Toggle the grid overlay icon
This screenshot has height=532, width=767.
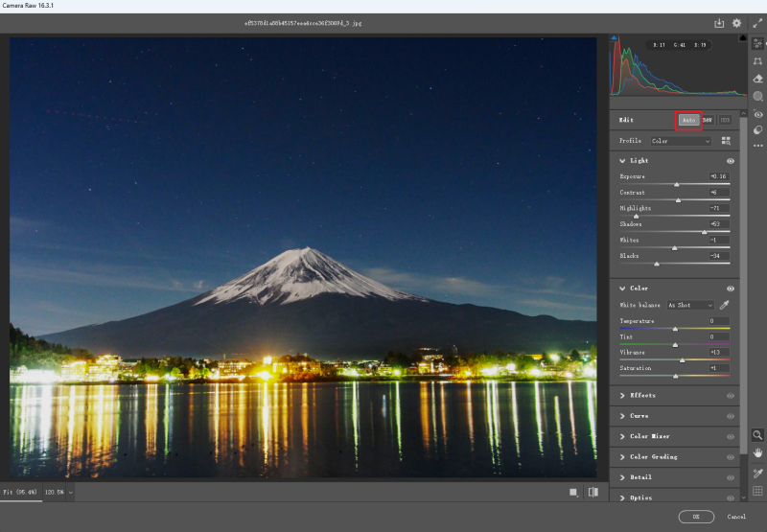pos(757,492)
